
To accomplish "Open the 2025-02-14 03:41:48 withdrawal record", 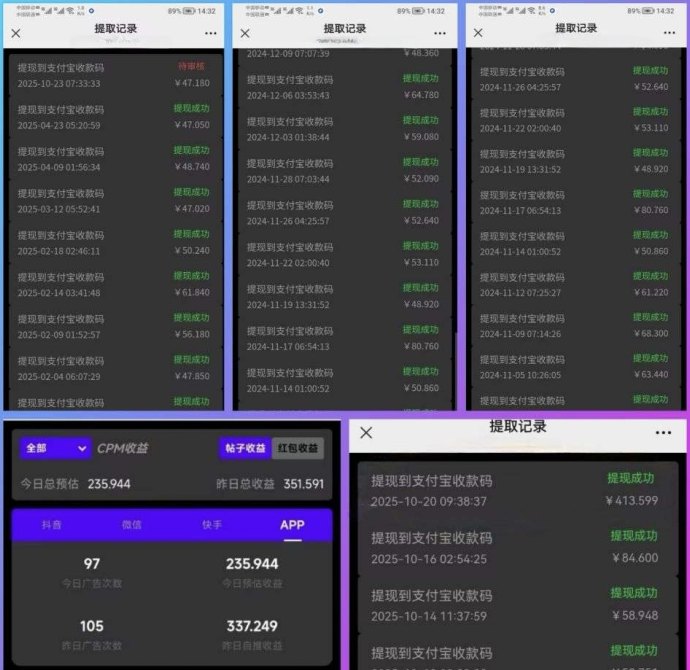I will pyautogui.click(x=114, y=285).
